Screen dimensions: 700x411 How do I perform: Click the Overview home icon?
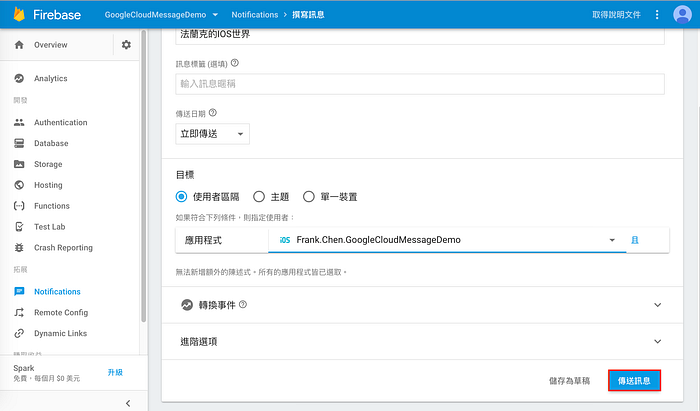19,45
